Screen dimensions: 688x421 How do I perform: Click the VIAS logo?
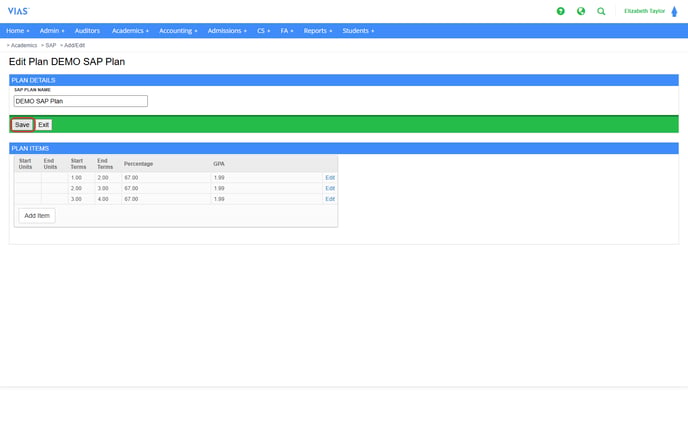pyautogui.click(x=18, y=11)
